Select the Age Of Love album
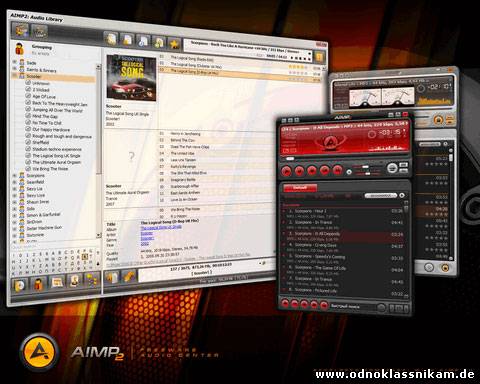 (x=44, y=96)
